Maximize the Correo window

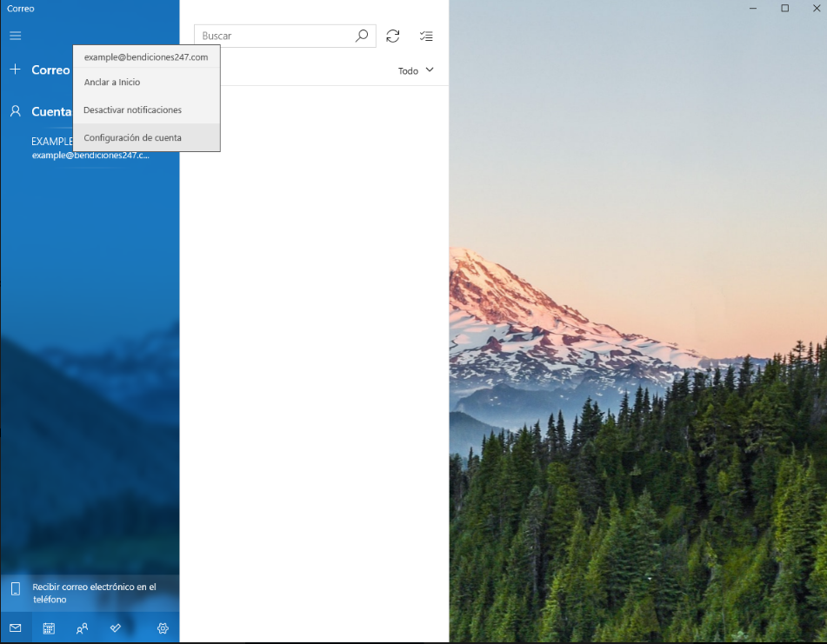pyautogui.click(x=784, y=9)
